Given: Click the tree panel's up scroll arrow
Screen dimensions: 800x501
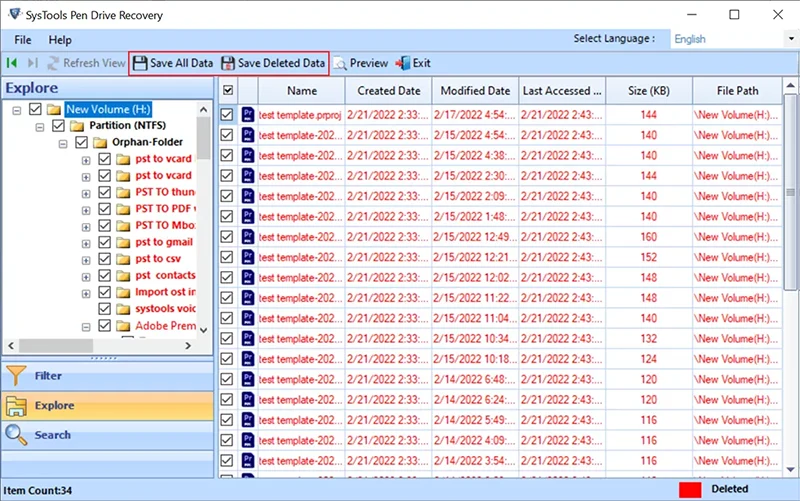Looking at the screenshot, I should (x=204, y=109).
